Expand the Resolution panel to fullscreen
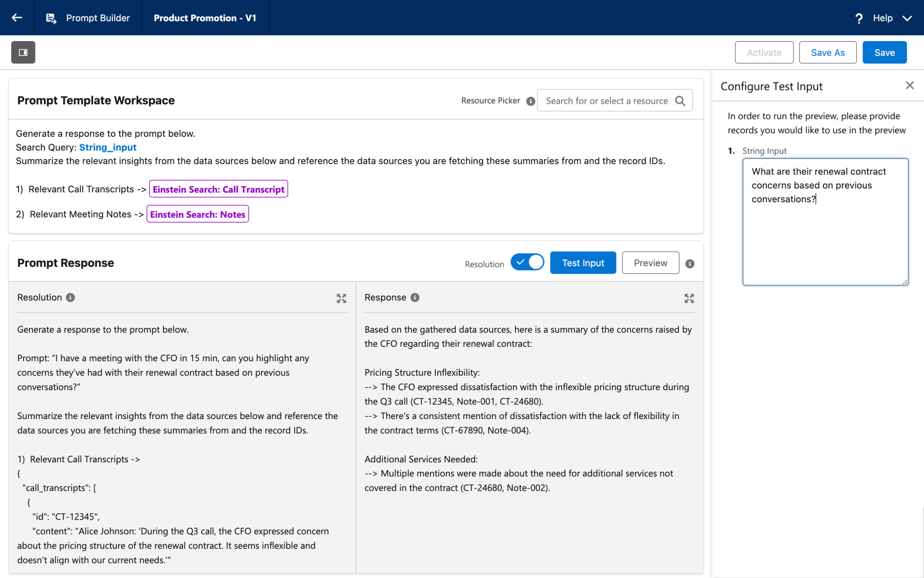The height and width of the screenshot is (578, 924). pyautogui.click(x=342, y=298)
